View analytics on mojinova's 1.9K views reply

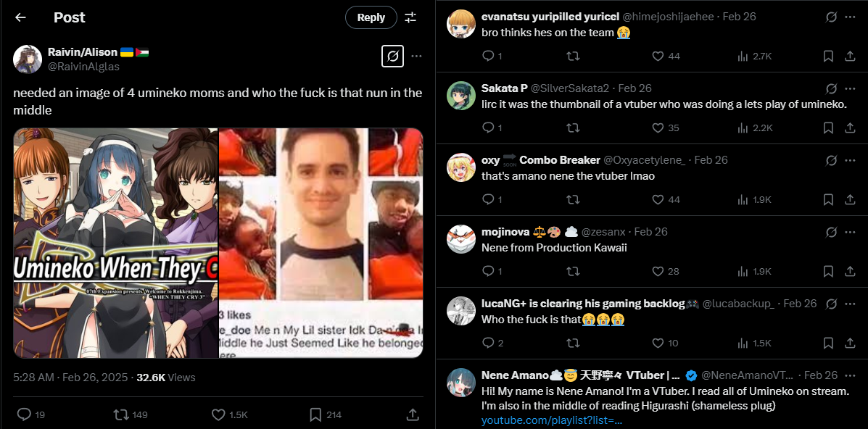[x=754, y=271]
